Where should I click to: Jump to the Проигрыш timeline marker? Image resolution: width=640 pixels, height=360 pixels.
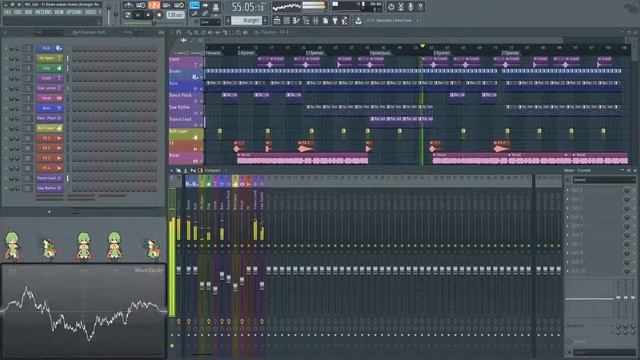pyautogui.click(x=380, y=53)
